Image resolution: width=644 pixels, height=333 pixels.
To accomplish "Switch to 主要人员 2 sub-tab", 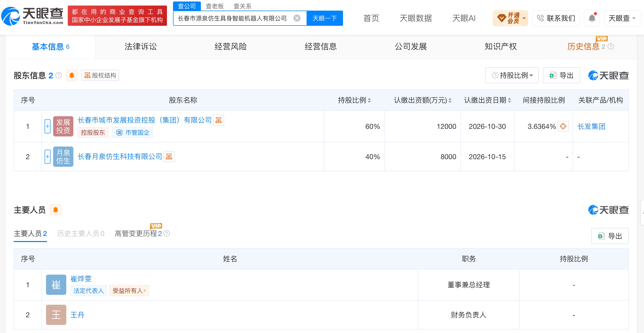I will (30, 233).
